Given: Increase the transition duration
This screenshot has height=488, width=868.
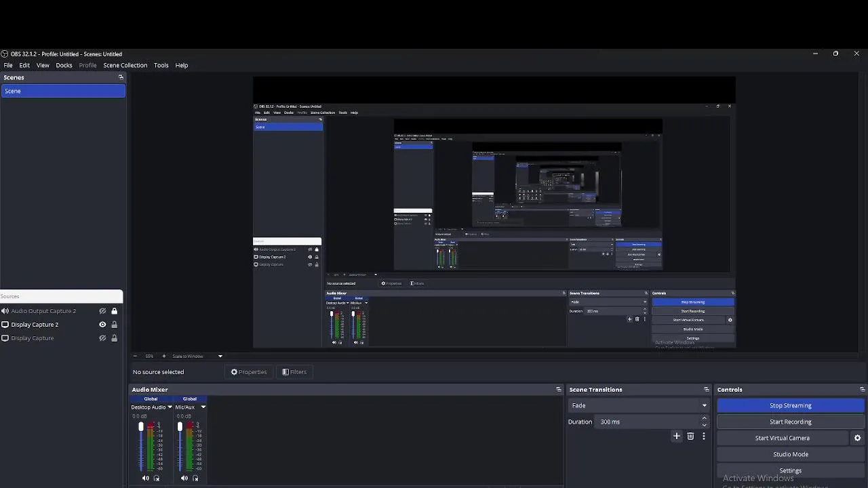Looking at the screenshot, I should [705, 418].
